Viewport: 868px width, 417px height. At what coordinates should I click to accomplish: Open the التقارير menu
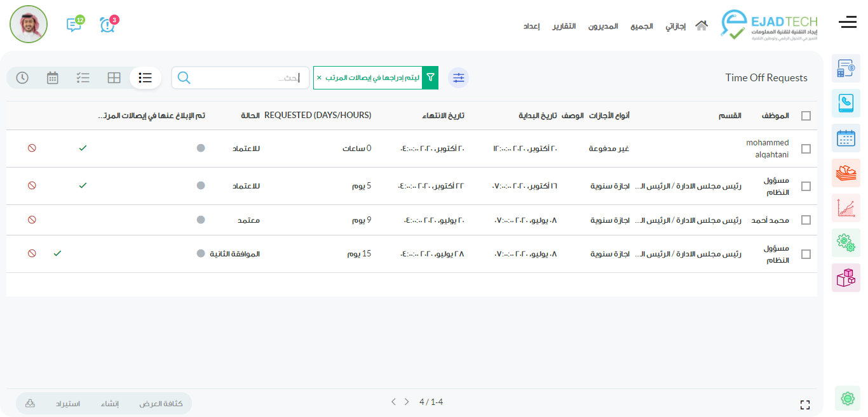click(x=564, y=26)
